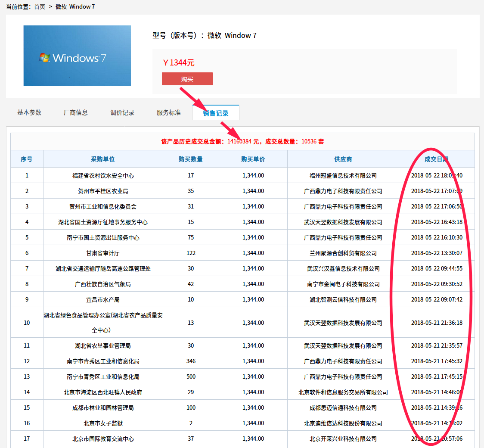Click the 该产品历史成交总金额 summary line

242,141
